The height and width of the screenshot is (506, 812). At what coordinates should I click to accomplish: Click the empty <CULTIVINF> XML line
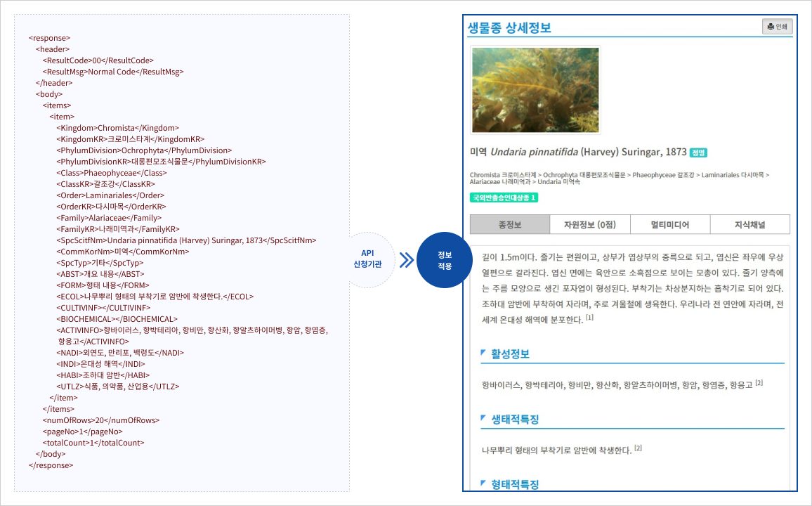pyautogui.click(x=103, y=308)
